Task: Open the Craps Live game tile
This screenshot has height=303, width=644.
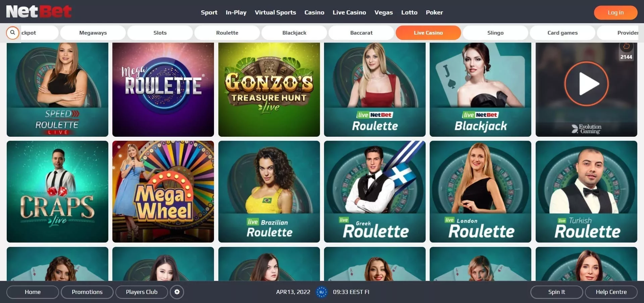Action: [x=57, y=191]
